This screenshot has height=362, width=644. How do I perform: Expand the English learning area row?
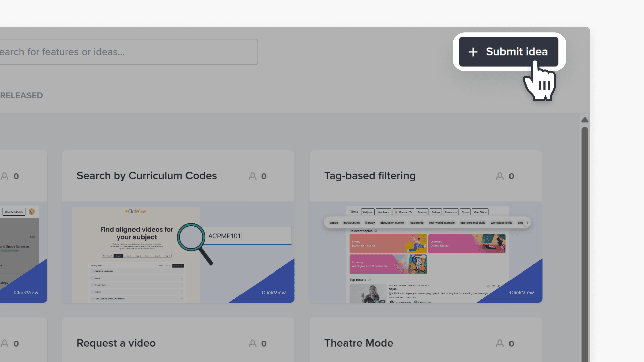tap(181, 292)
